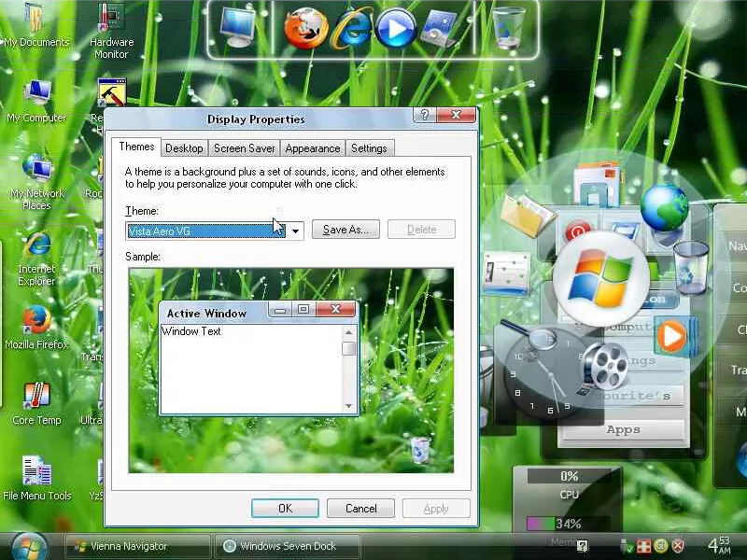Open the media player in the top dock
This screenshot has width=747, height=560.
tap(396, 29)
